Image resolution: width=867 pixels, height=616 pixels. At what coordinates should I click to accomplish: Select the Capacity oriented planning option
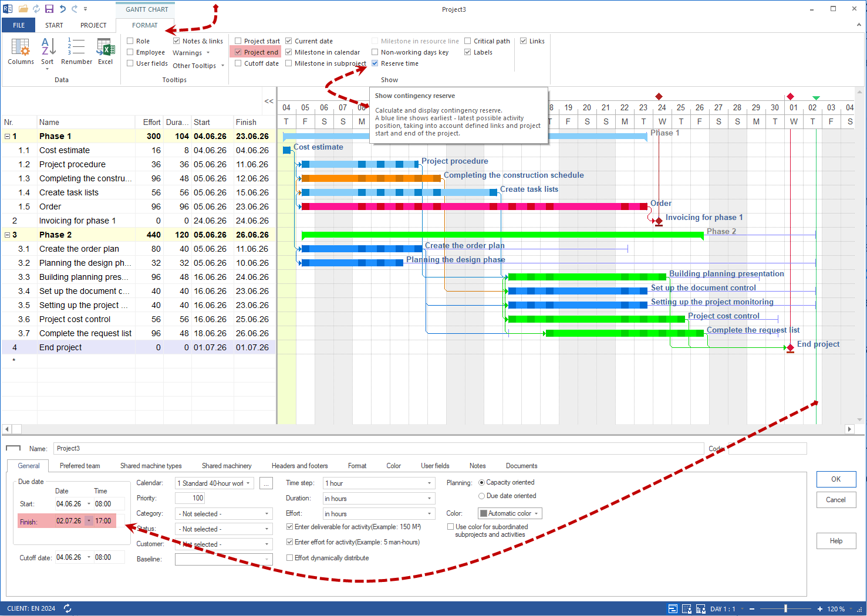(x=482, y=482)
